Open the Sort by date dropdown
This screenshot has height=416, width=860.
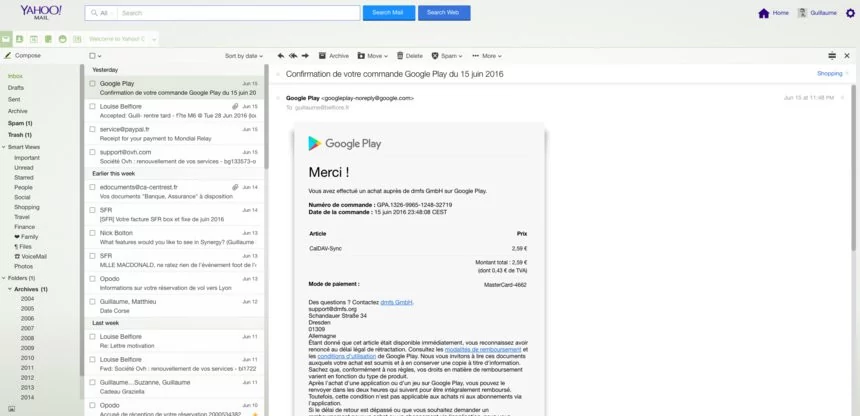tap(244, 56)
